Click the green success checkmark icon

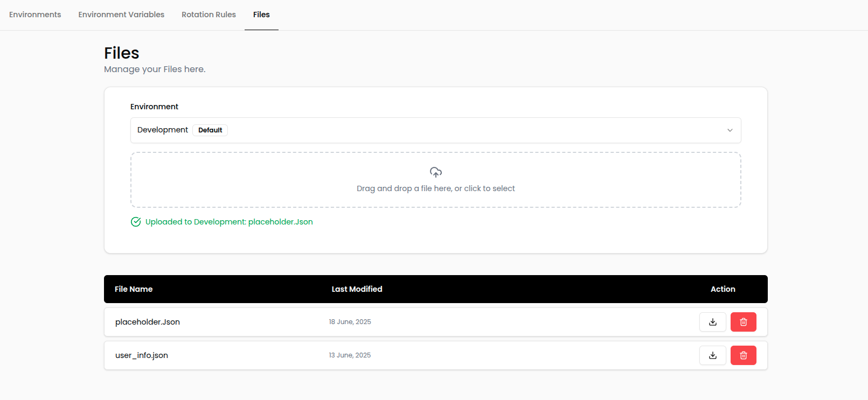point(135,221)
